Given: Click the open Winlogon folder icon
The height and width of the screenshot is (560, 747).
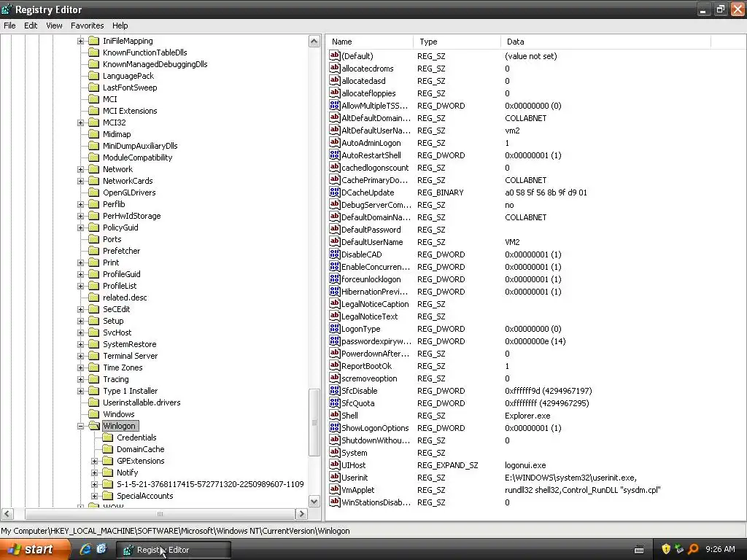Looking at the screenshot, I should [94, 426].
